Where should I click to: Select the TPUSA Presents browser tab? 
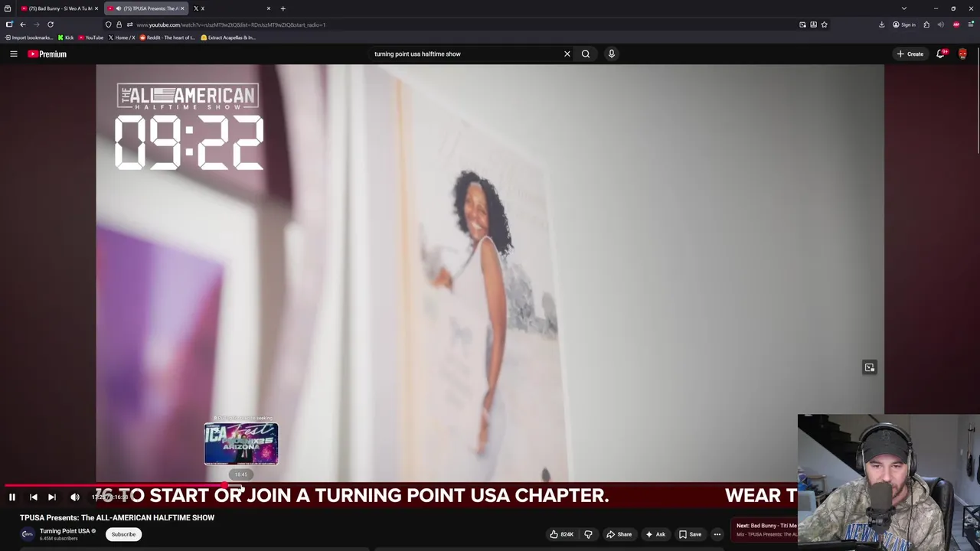pos(145,8)
